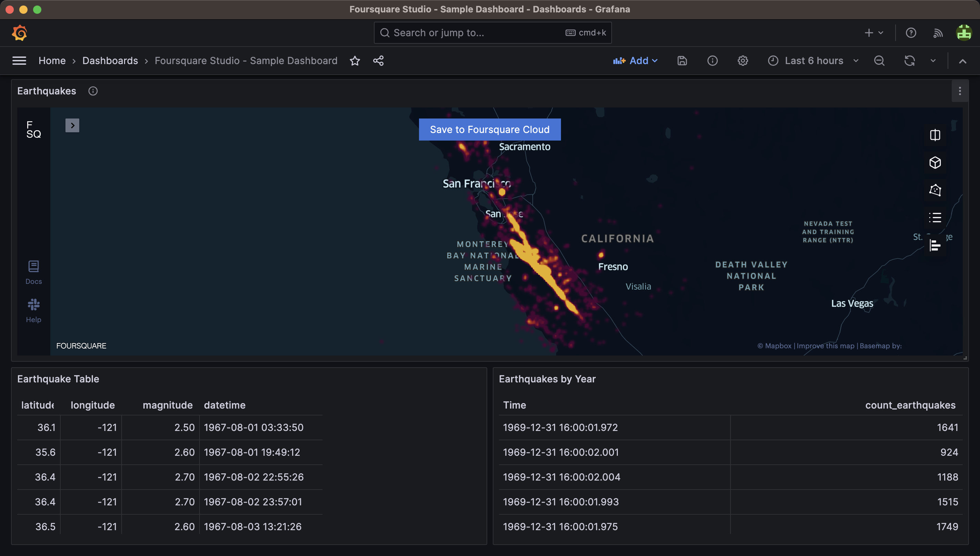Sort by Time column header

coord(514,405)
